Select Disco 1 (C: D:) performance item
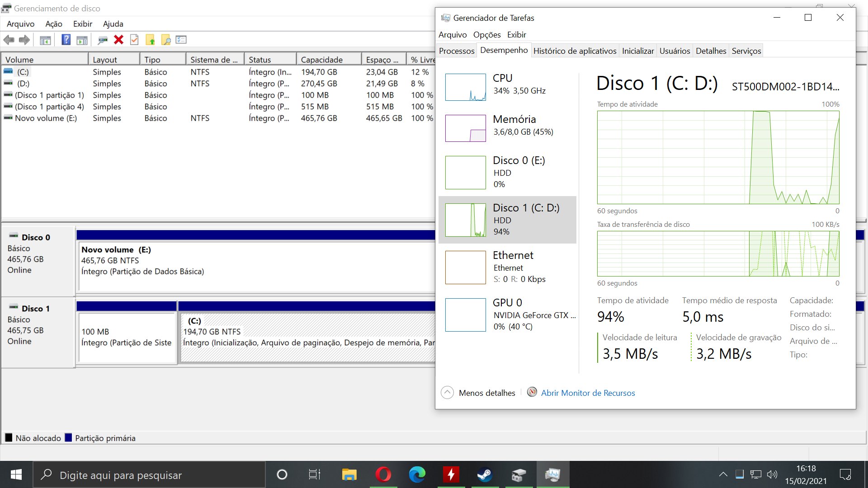Viewport: 868px width, 488px height. pyautogui.click(x=507, y=220)
